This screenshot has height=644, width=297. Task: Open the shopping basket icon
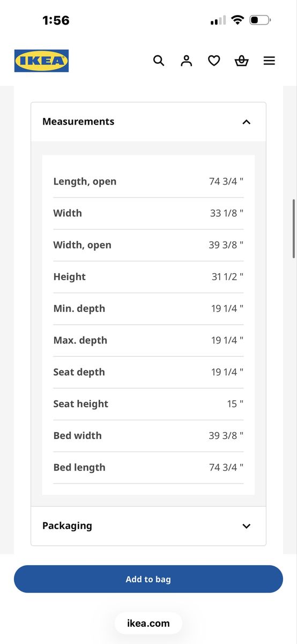pos(242,61)
